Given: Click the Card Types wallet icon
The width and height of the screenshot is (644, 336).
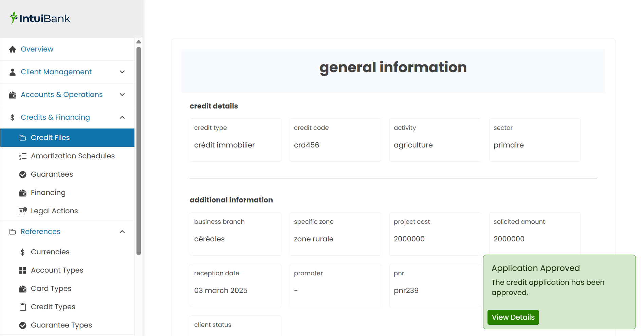Looking at the screenshot, I should coord(23,289).
